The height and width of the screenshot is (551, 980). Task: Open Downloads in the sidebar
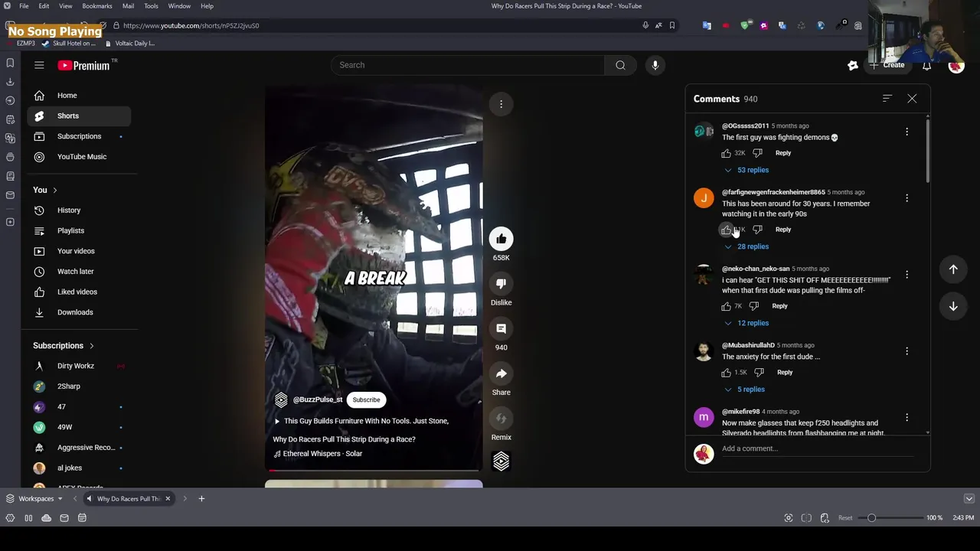[79, 312]
